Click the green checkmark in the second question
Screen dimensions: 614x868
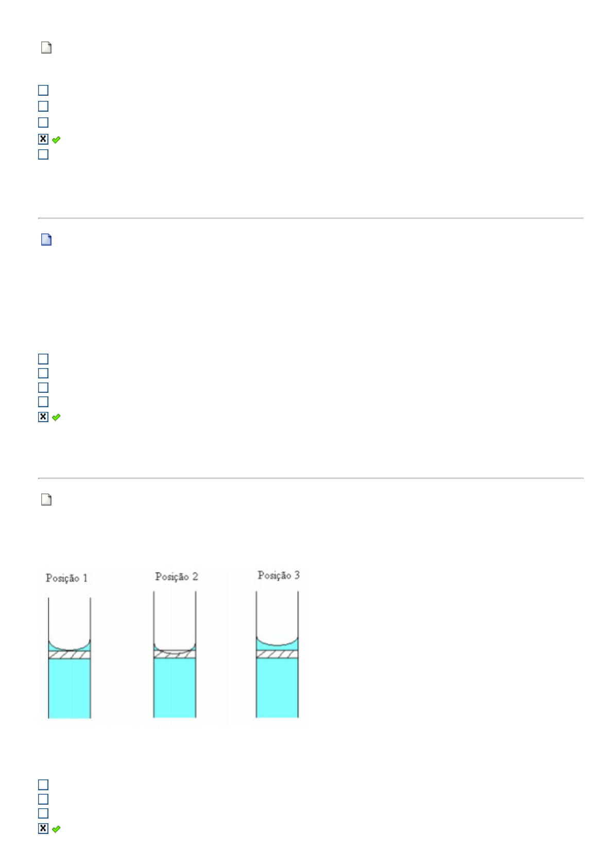point(56,417)
